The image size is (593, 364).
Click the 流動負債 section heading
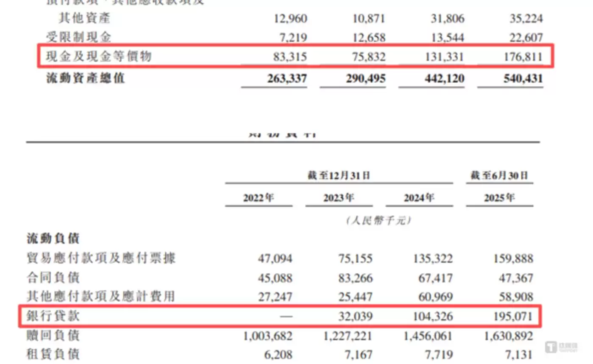pos(53,239)
